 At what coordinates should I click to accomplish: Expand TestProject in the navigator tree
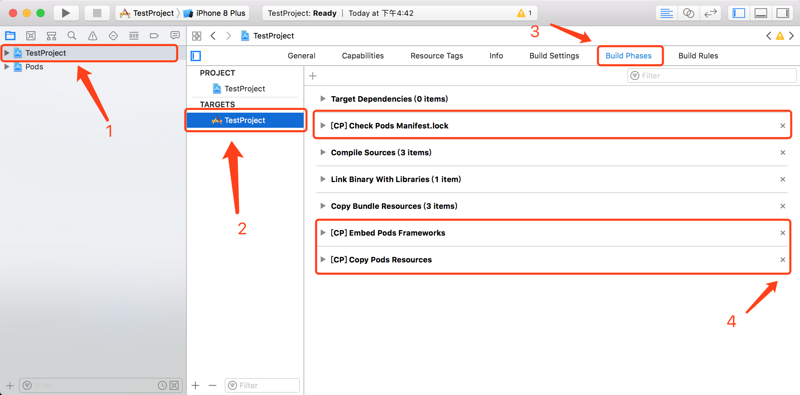click(x=7, y=53)
